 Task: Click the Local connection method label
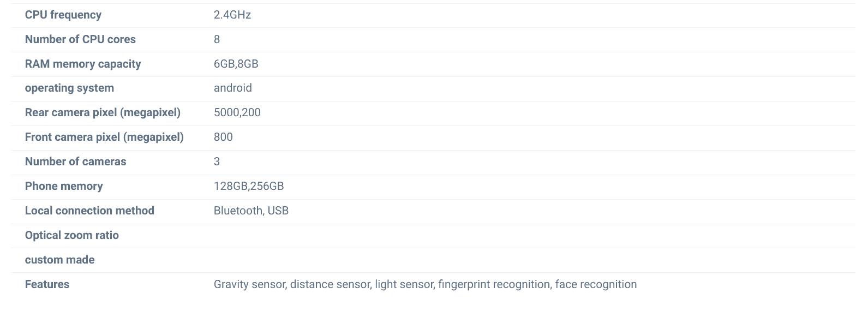(x=89, y=211)
